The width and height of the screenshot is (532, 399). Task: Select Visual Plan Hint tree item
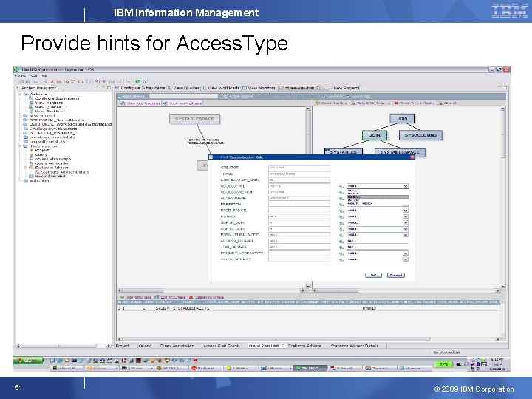(50, 177)
